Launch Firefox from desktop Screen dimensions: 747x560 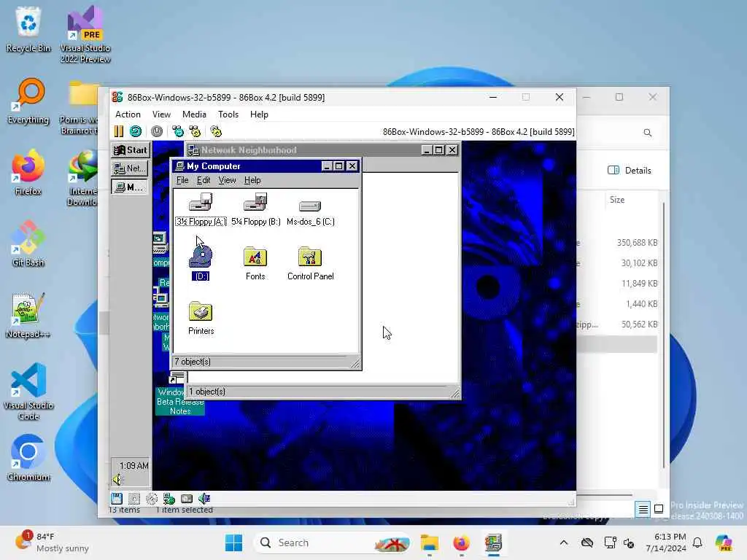coord(28,172)
